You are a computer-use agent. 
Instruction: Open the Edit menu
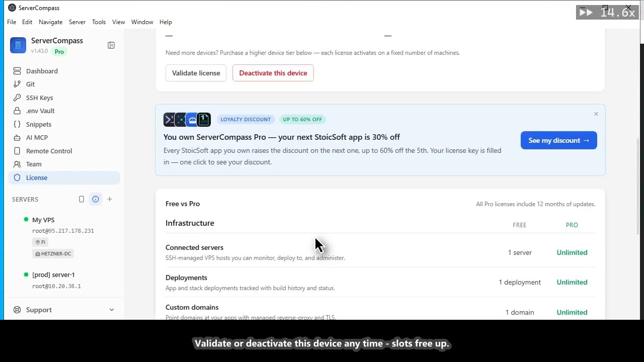[27, 22]
